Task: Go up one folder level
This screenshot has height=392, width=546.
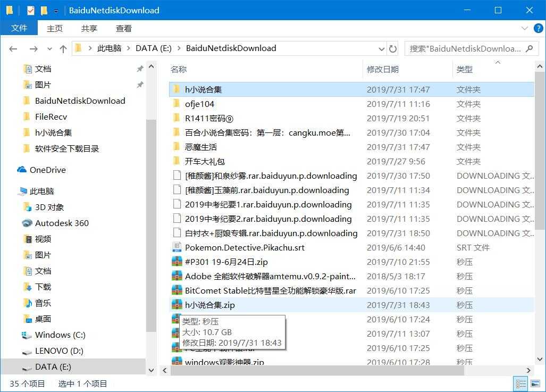Action: pyautogui.click(x=63, y=49)
